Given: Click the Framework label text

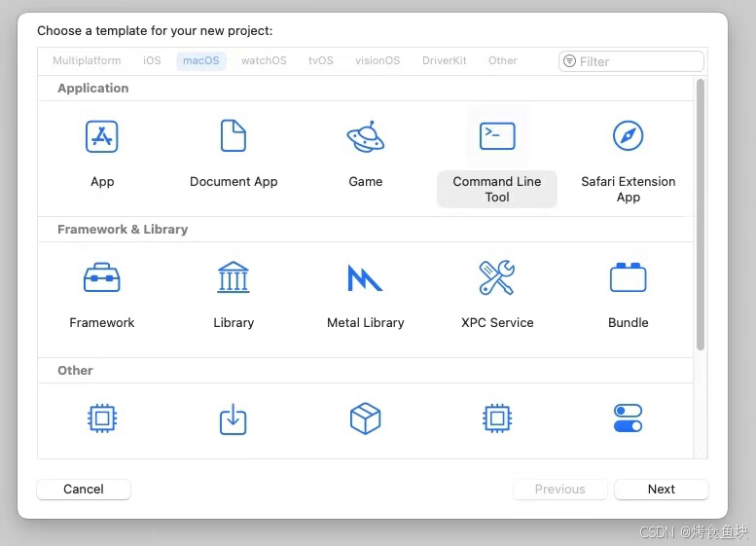Looking at the screenshot, I should 102,323.
